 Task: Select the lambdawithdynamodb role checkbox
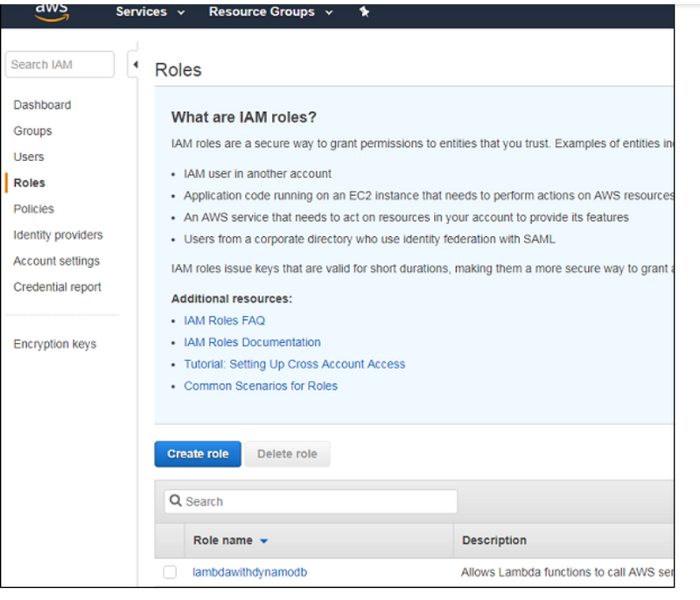tap(170, 572)
